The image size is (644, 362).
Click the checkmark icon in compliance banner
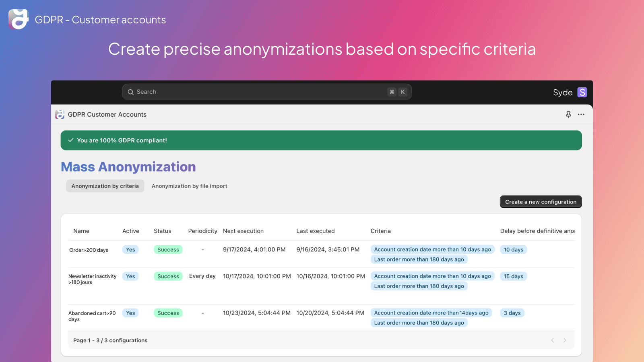(x=71, y=140)
